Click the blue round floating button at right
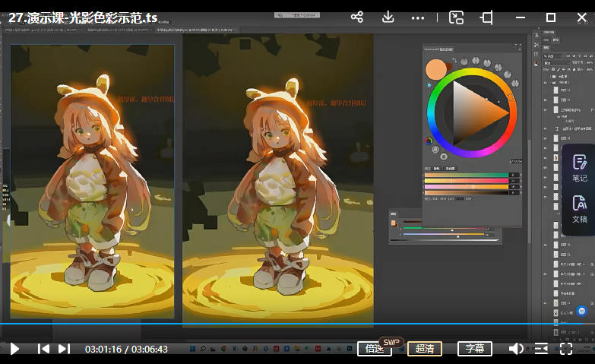595x364 pixels. point(581,311)
